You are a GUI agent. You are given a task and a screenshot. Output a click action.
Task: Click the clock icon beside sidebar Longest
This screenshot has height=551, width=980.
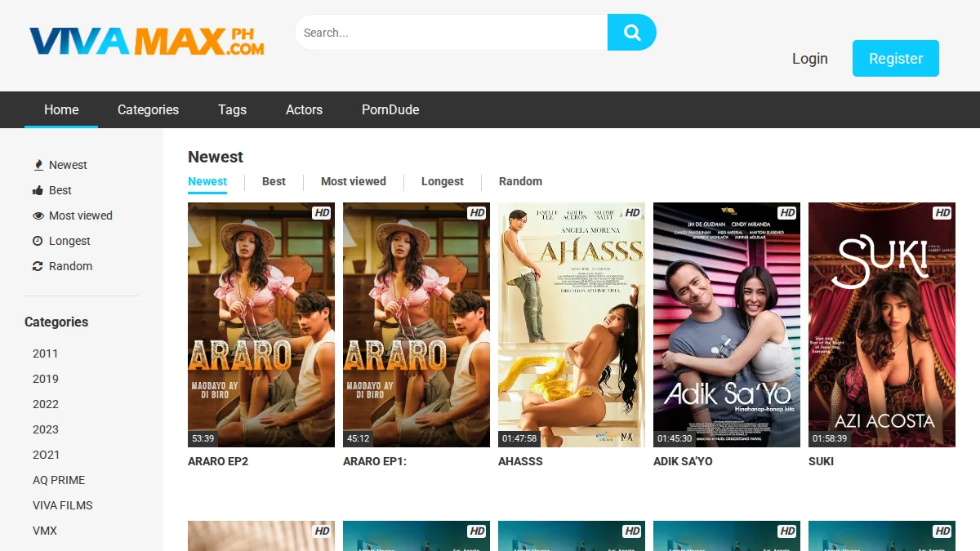[x=38, y=241]
